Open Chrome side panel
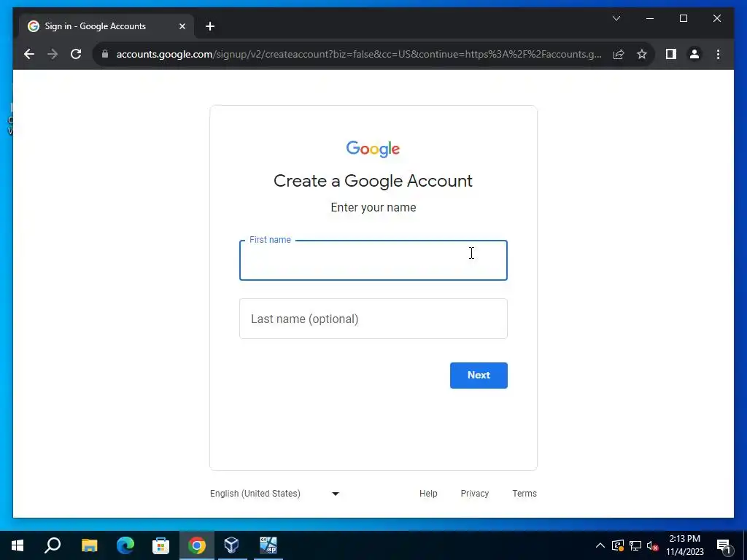The width and height of the screenshot is (747, 560). click(x=671, y=54)
